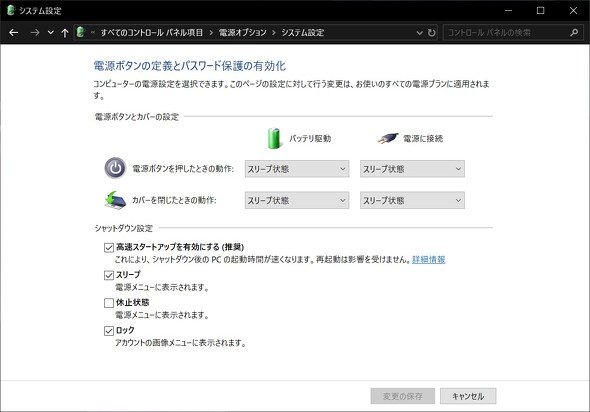Screen dimensions: 590x412
Task: Select システム設定 breadcrumb
Action: pyautogui.click(x=303, y=33)
